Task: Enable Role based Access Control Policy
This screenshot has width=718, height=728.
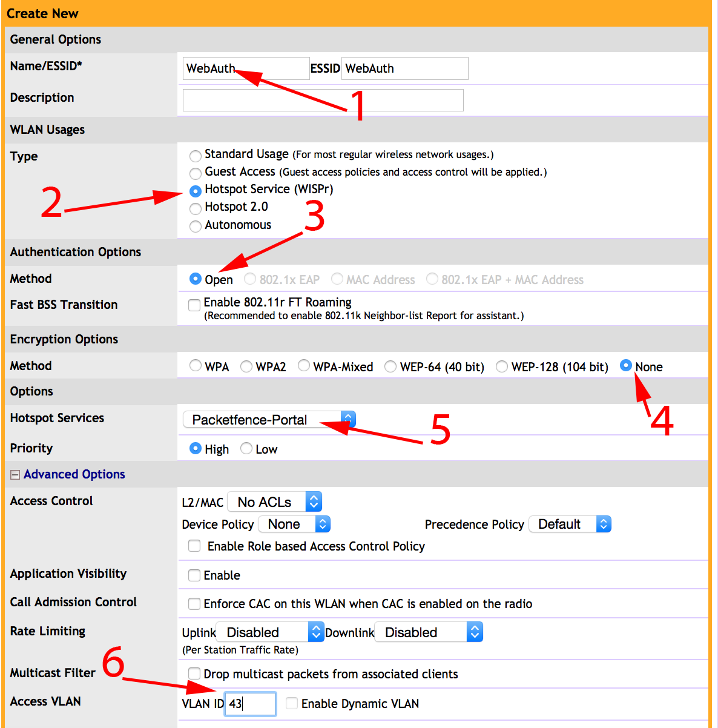Action: 194,546
